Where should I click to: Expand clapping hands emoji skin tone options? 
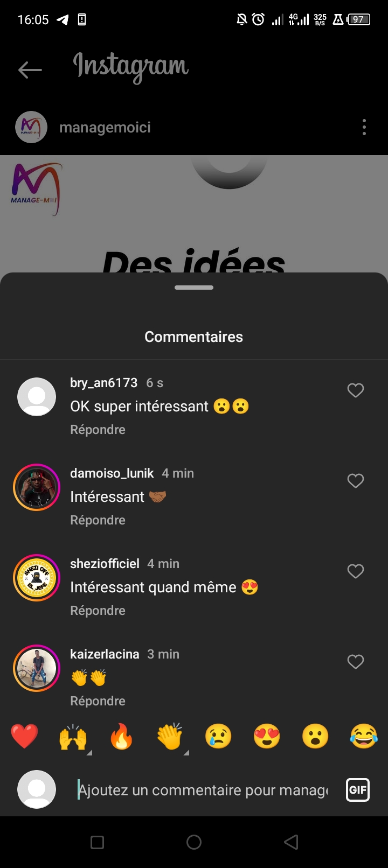[x=186, y=752]
